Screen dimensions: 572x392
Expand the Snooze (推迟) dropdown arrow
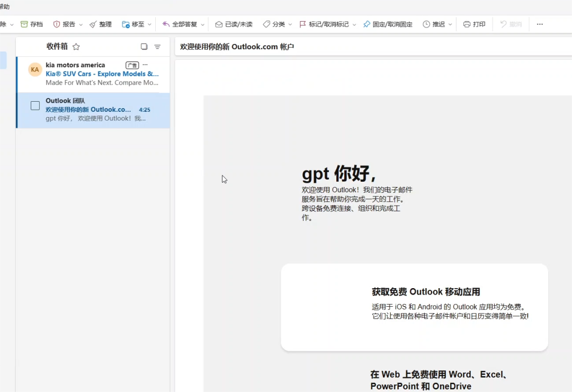tap(450, 25)
